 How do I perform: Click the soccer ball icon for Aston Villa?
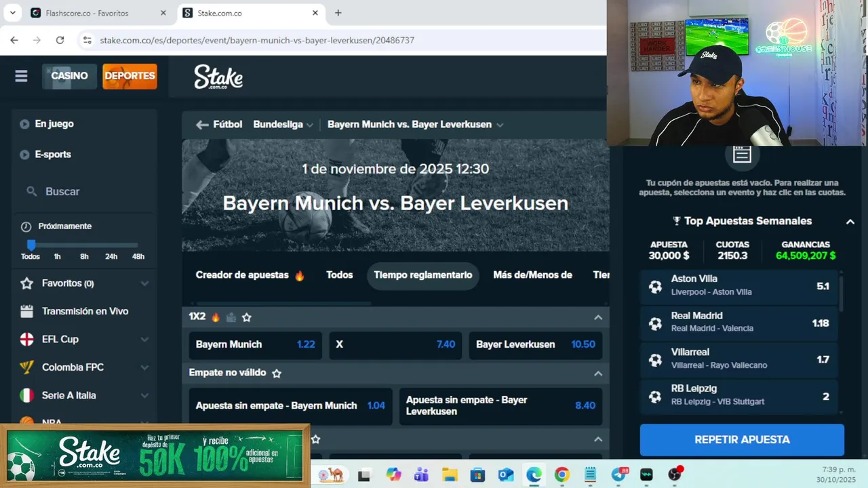point(655,287)
